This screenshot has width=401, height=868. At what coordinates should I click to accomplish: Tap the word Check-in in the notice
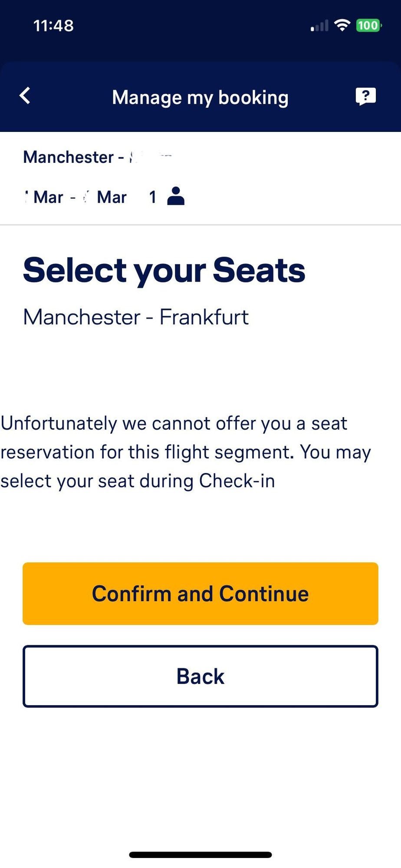(237, 481)
